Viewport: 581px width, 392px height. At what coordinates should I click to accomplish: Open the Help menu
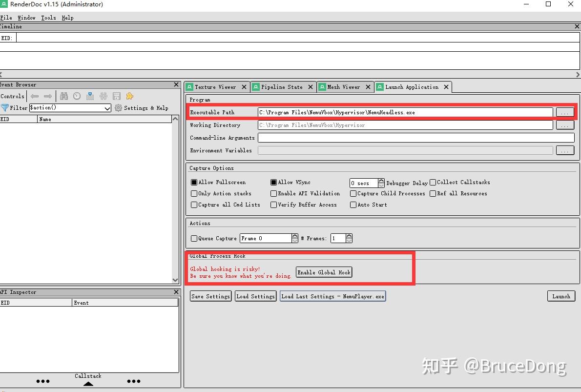pyautogui.click(x=67, y=18)
